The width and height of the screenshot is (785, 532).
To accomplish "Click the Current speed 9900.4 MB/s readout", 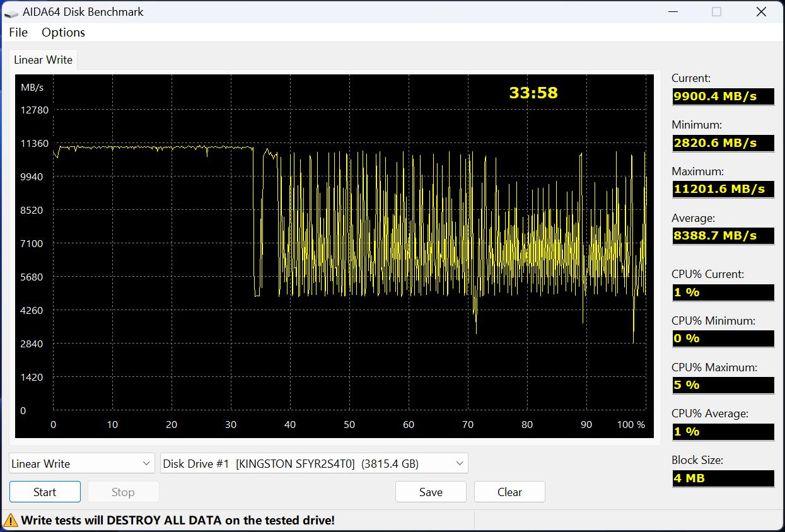I will (723, 96).
